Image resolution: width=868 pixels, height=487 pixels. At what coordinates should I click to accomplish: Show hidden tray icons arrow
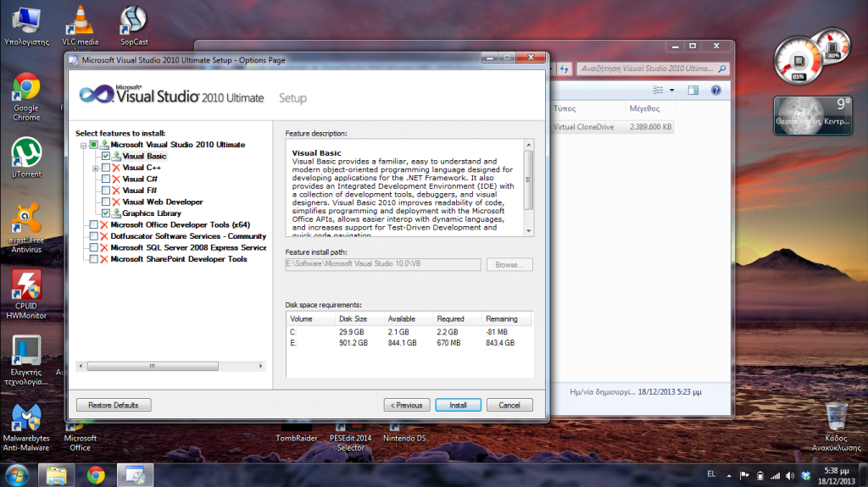pyautogui.click(x=729, y=476)
